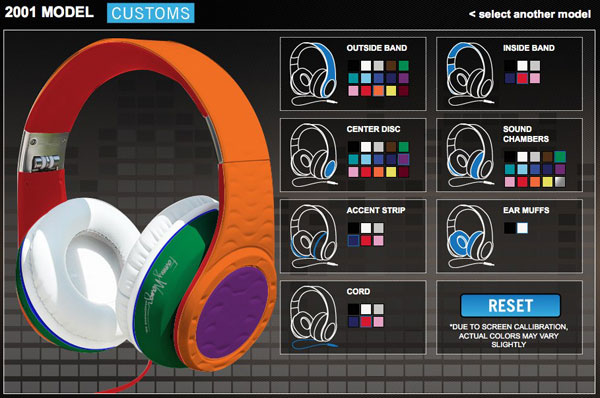Choose black swatch for Ear Muffs
600x398 pixels.
(510, 228)
